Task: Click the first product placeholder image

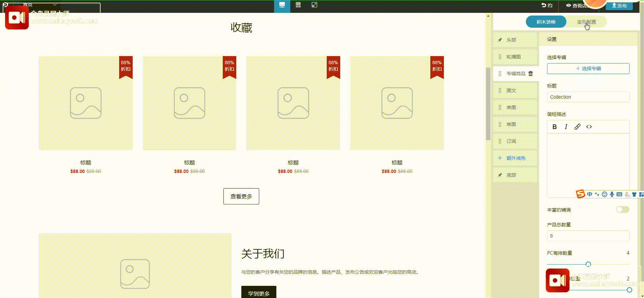Action: point(86,103)
